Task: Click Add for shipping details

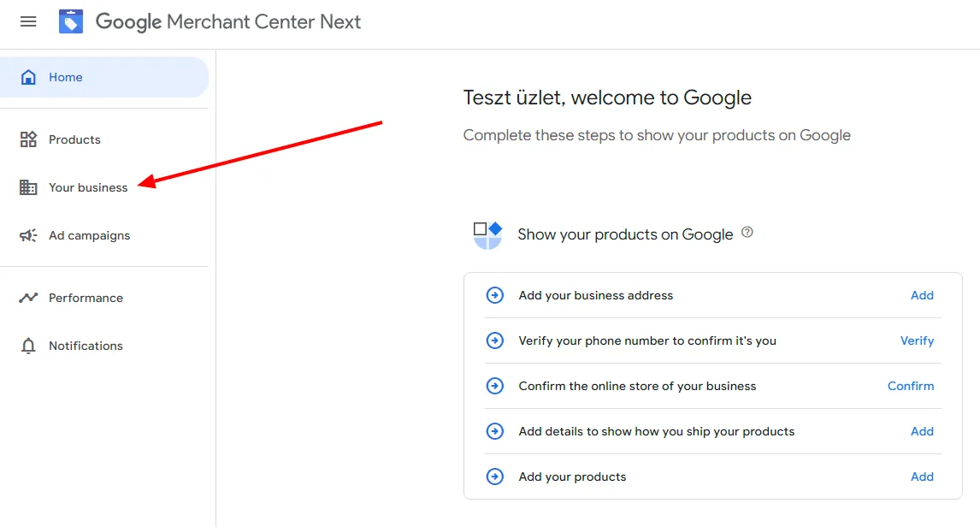Action: point(922,431)
